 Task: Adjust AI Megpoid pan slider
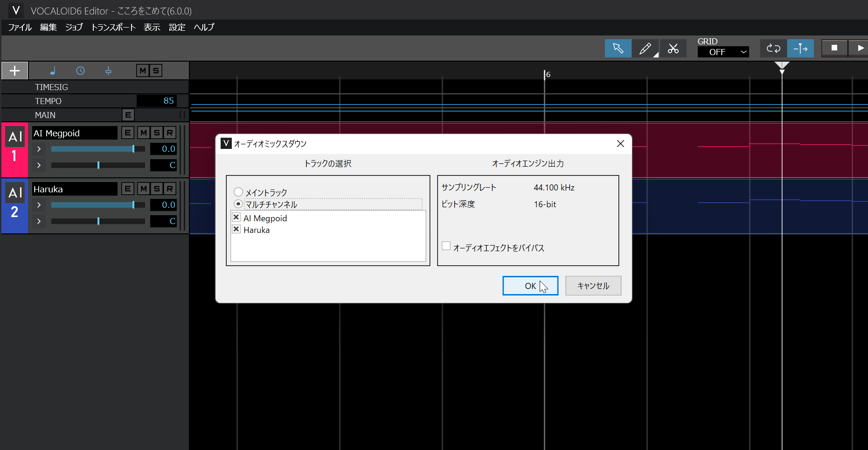[98, 165]
